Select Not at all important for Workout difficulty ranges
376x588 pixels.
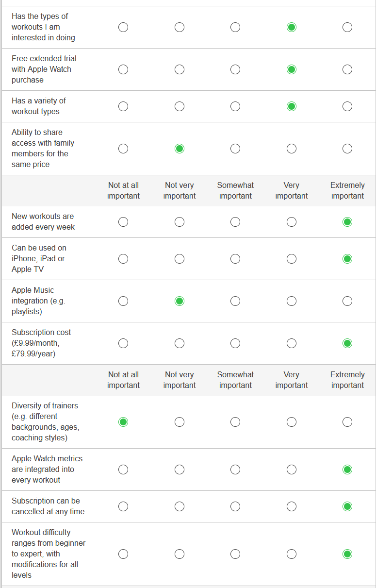123,554
